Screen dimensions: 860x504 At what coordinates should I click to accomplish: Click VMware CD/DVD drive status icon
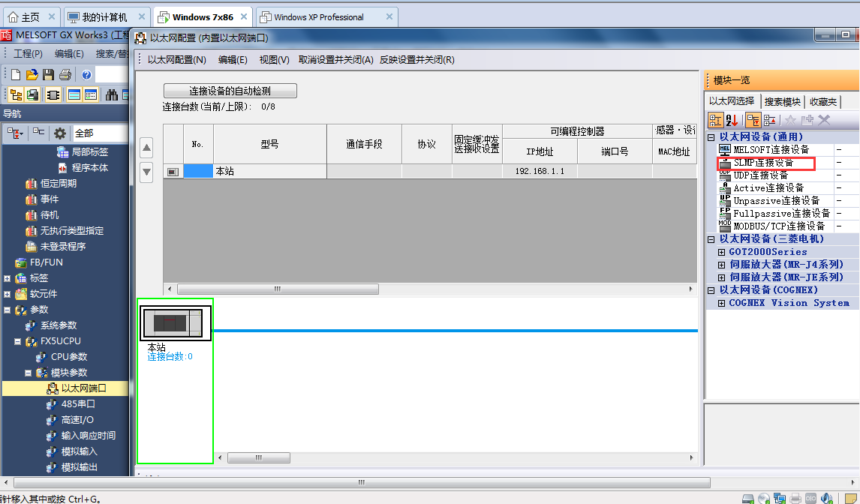tap(763, 499)
